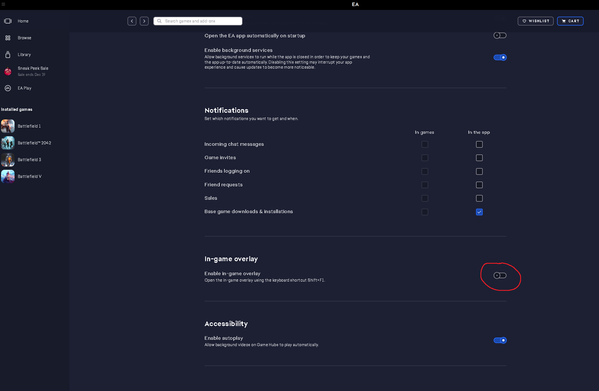599x391 pixels.
Task: Open Battlefield 1 game thumbnail
Action: point(8,126)
